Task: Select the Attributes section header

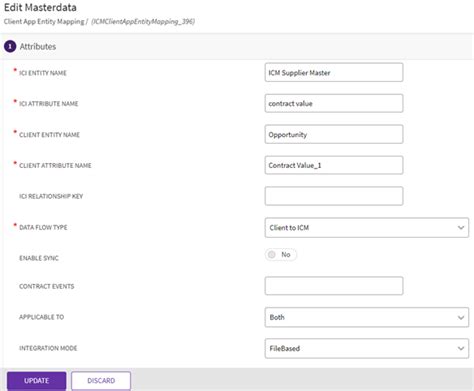Action: (x=38, y=47)
